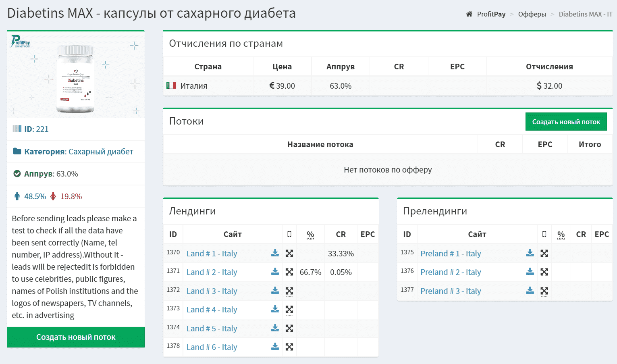Open the Land # 2 - Italy link
The image size is (617, 364).
click(212, 272)
